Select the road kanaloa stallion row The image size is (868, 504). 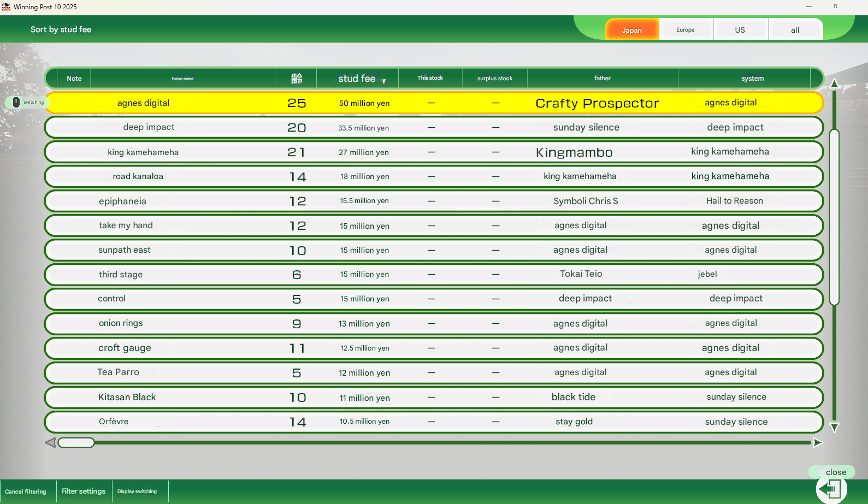point(434,176)
